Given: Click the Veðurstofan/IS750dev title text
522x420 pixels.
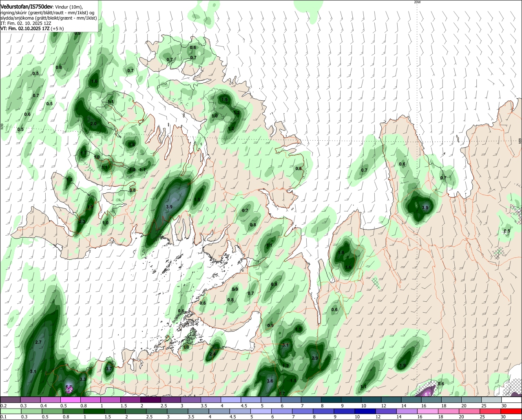Looking at the screenshot, I should tap(27, 7).
